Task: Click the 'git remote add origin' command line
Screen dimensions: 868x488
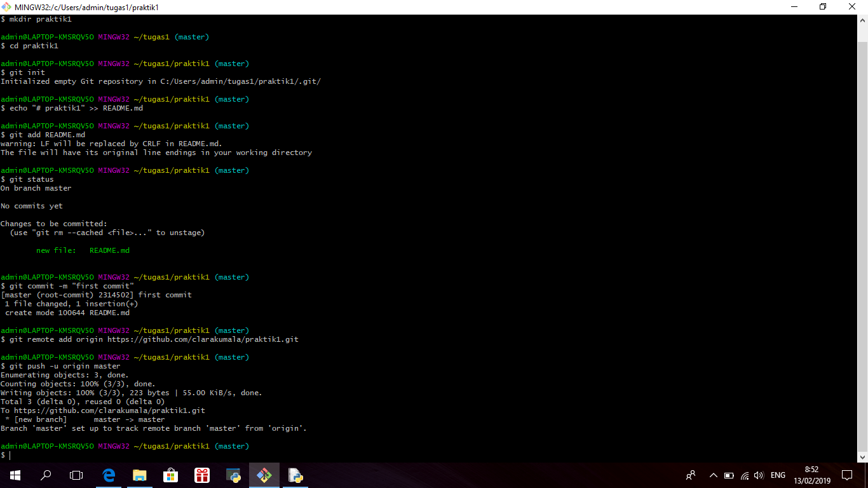Action: (x=149, y=339)
